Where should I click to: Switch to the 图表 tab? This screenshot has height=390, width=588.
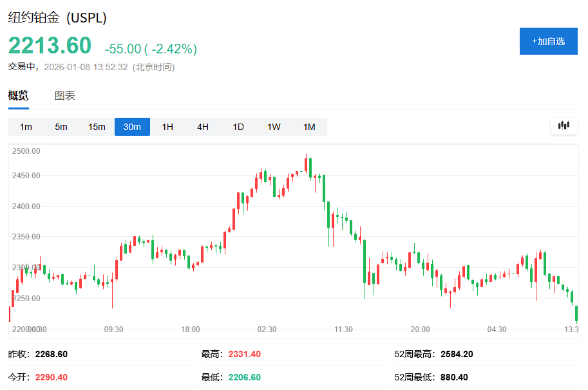click(64, 95)
